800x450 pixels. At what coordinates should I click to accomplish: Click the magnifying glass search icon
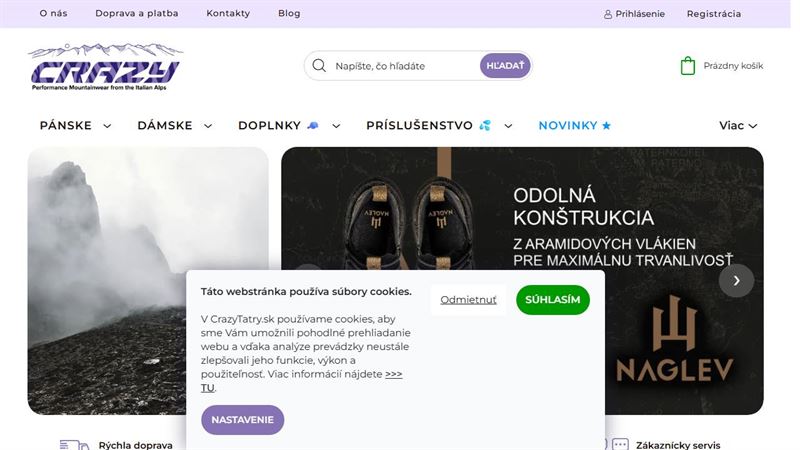pos(319,66)
